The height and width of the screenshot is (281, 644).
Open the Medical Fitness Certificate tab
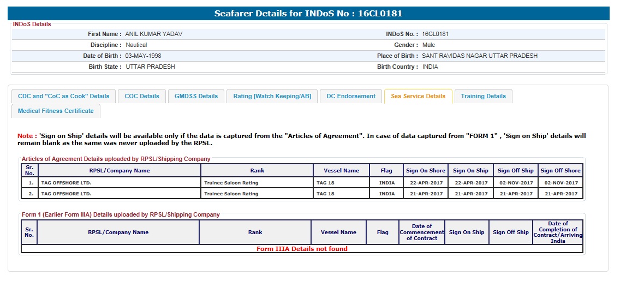[x=56, y=111]
